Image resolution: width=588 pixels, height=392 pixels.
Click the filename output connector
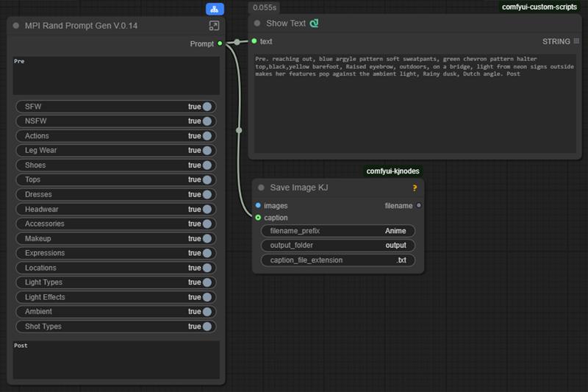click(419, 206)
